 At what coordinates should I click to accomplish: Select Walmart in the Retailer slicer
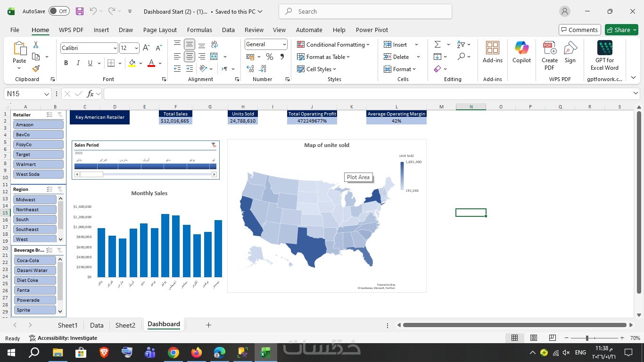pyautogui.click(x=39, y=165)
